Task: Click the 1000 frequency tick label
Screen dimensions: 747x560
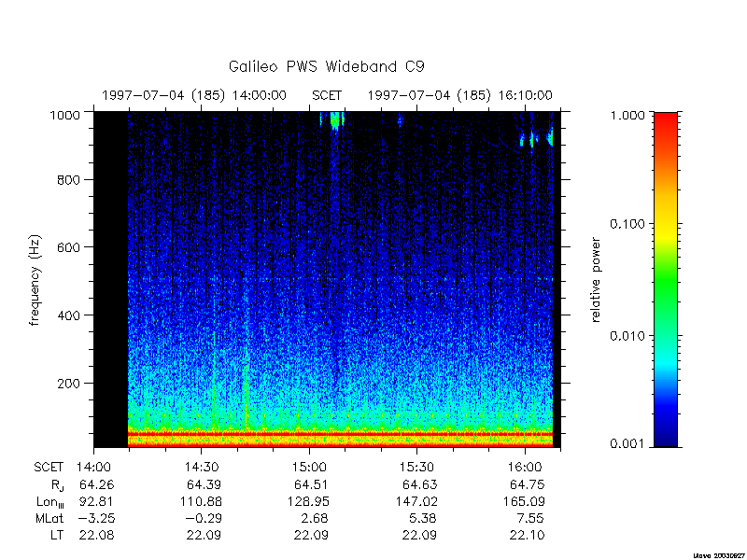Action: pyautogui.click(x=66, y=115)
